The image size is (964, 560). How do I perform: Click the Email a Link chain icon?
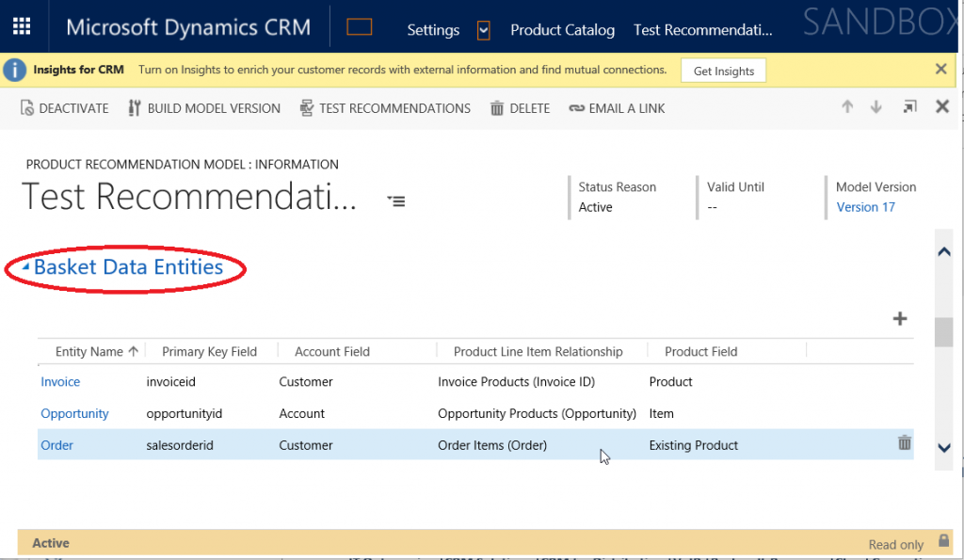click(576, 108)
